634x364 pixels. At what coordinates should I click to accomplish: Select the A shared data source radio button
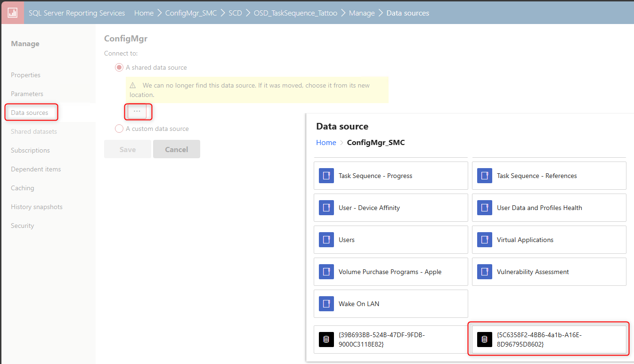[x=119, y=67]
